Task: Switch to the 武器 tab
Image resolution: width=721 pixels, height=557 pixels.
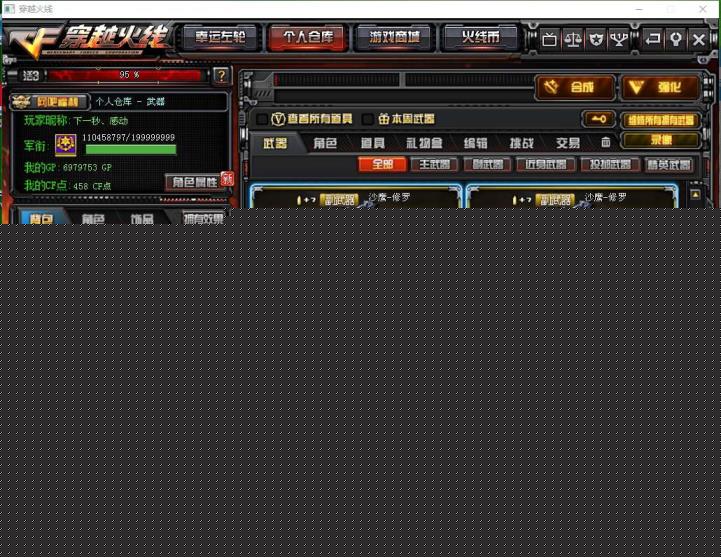Action: pos(275,144)
